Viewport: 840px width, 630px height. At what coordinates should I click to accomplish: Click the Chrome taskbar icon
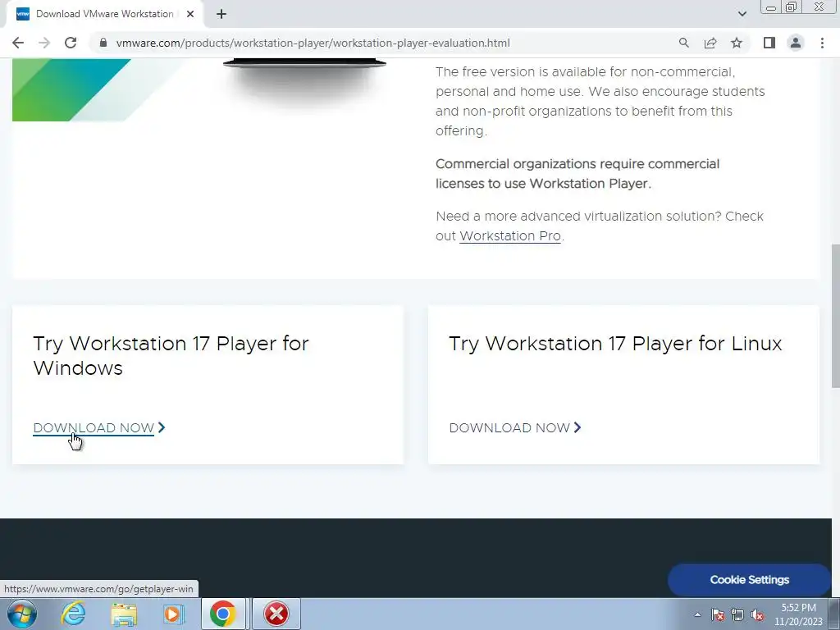[x=223, y=614]
